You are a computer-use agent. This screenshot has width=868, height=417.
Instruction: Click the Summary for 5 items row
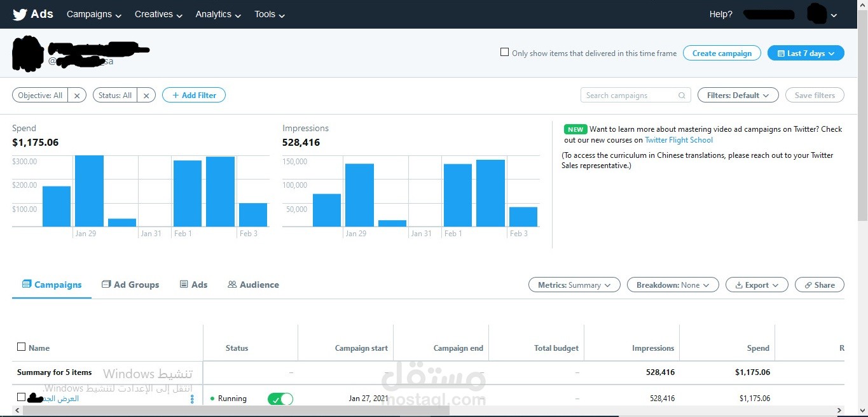[x=428, y=372]
